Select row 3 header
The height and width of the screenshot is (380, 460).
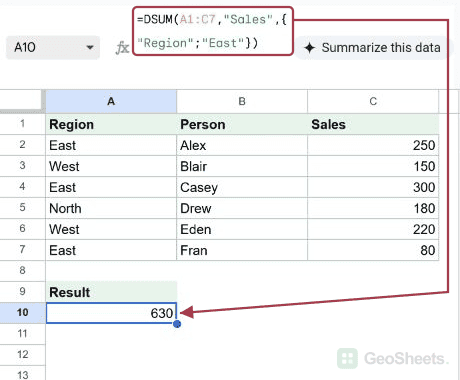coord(22,166)
